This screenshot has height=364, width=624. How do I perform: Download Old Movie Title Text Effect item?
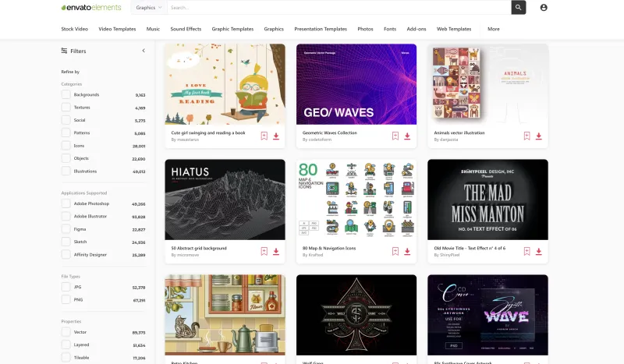(538, 252)
